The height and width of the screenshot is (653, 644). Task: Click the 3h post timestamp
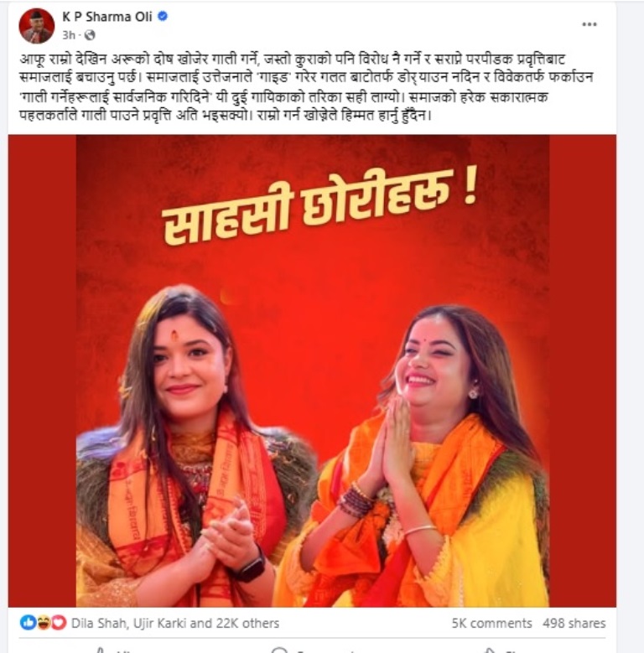coord(69,35)
